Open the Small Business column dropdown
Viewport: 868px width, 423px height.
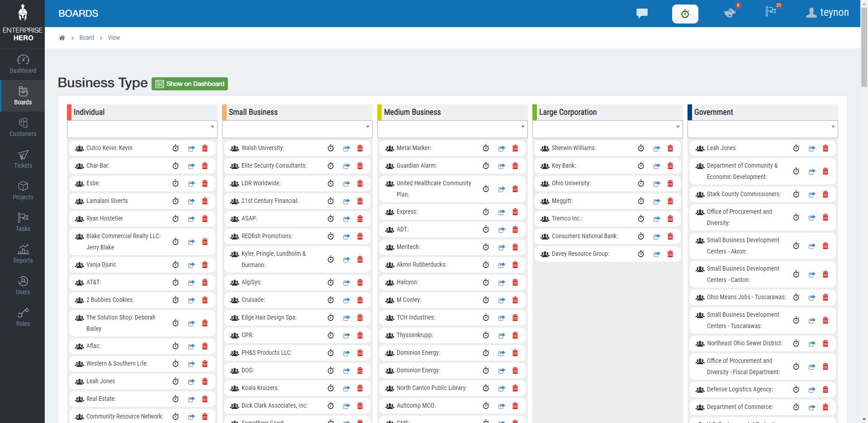297,129
